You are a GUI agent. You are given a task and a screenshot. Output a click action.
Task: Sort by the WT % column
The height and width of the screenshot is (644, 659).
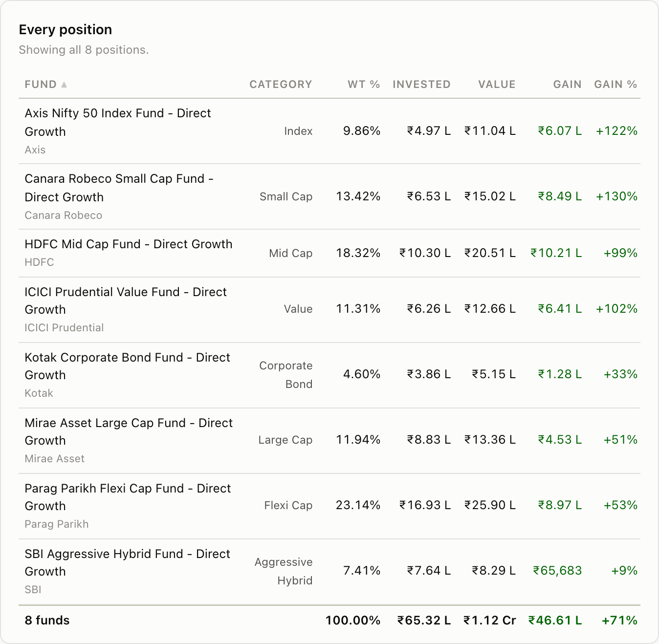click(364, 85)
